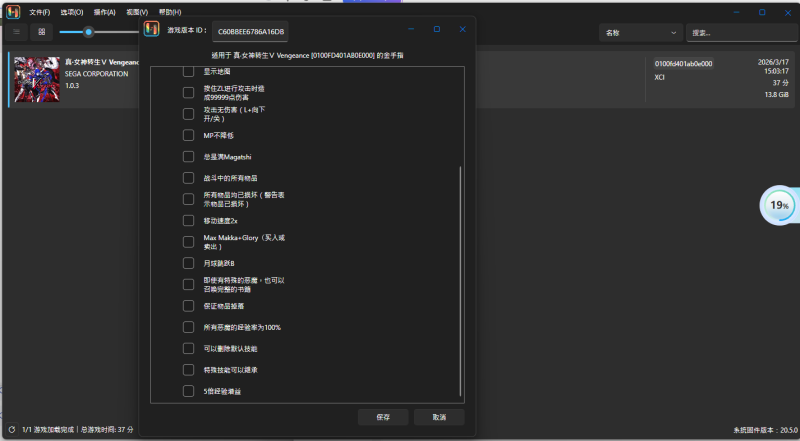Click the 取消 button
The height and width of the screenshot is (441, 800).
439,417
